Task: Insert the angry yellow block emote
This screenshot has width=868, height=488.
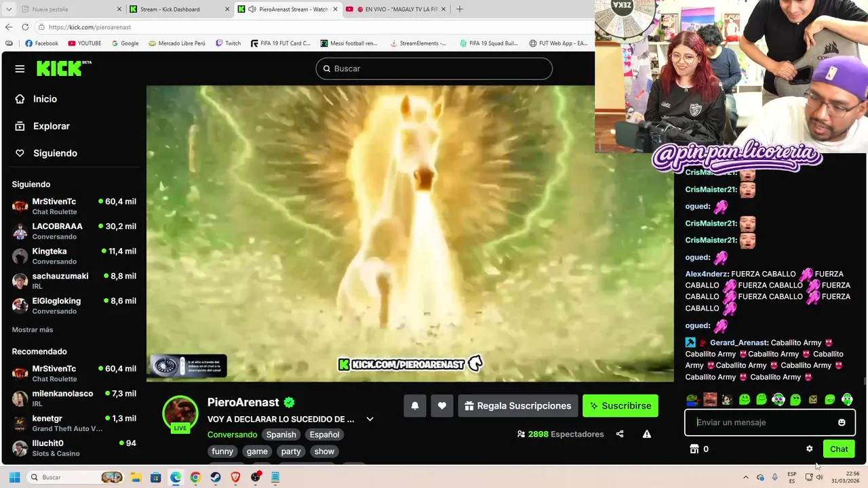Action: point(813,399)
